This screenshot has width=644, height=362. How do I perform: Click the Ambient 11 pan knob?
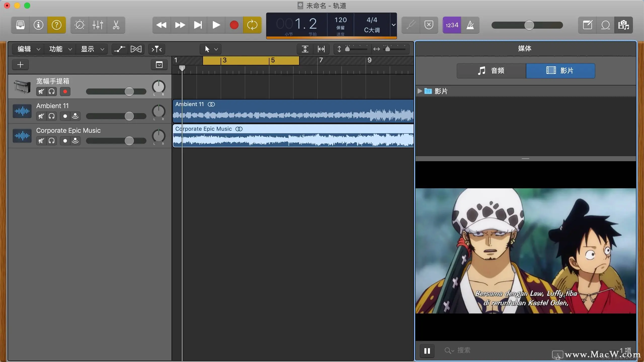pyautogui.click(x=159, y=111)
